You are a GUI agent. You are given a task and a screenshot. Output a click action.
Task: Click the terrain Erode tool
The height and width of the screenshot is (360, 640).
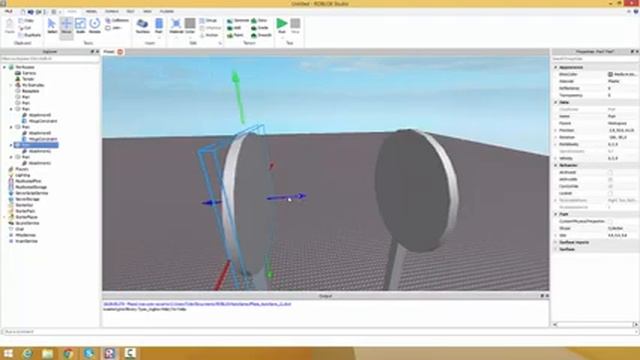pos(260,28)
